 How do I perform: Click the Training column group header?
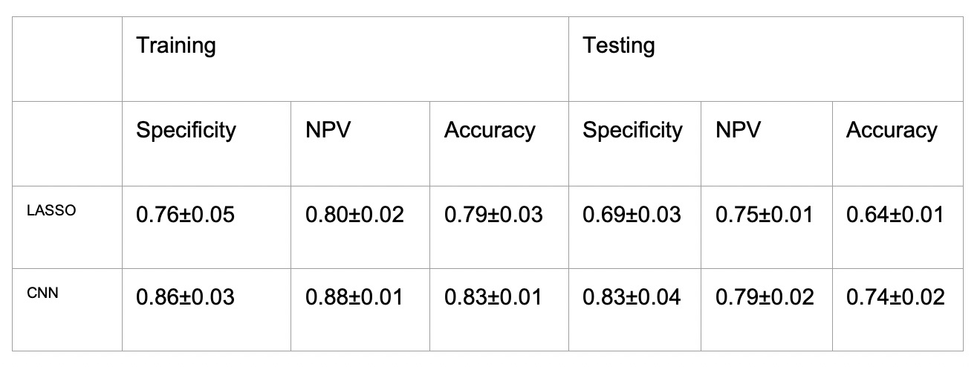click(x=176, y=46)
